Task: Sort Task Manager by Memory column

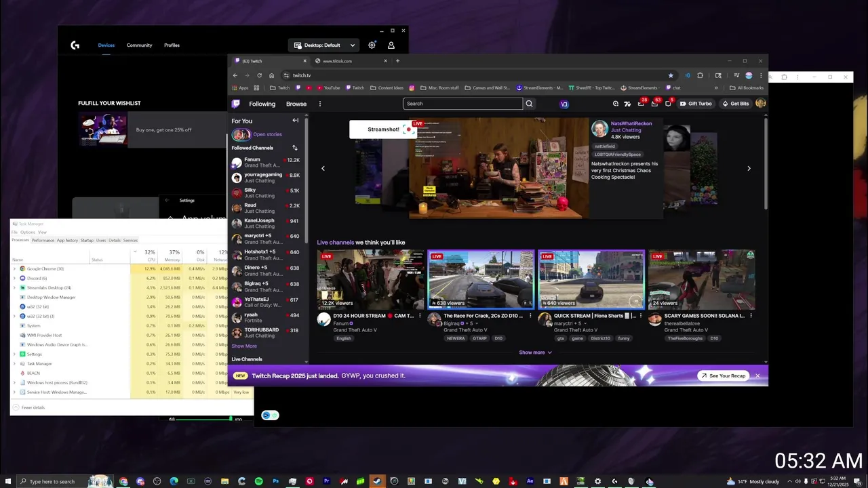Action: pyautogui.click(x=172, y=256)
